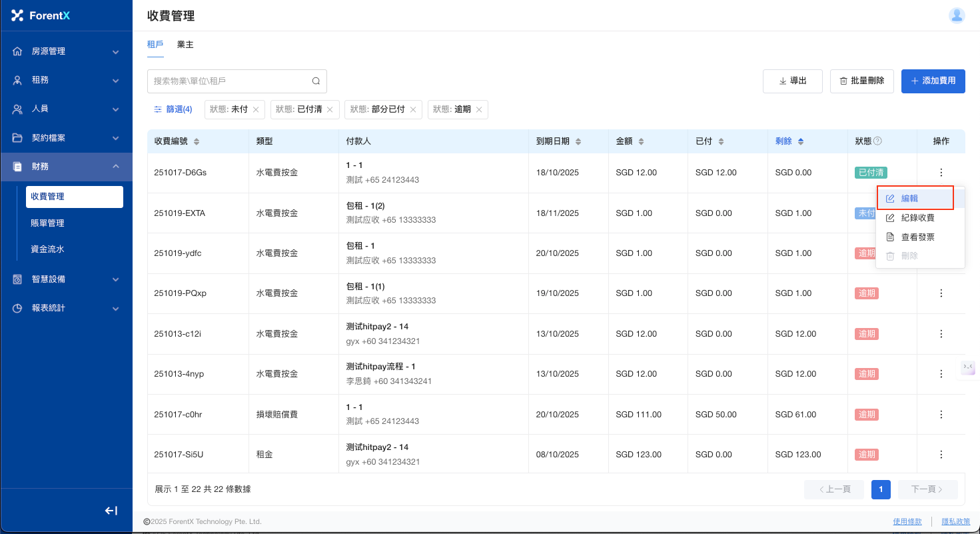Remove the 狀態: 逾期 filter tag

[478, 109]
